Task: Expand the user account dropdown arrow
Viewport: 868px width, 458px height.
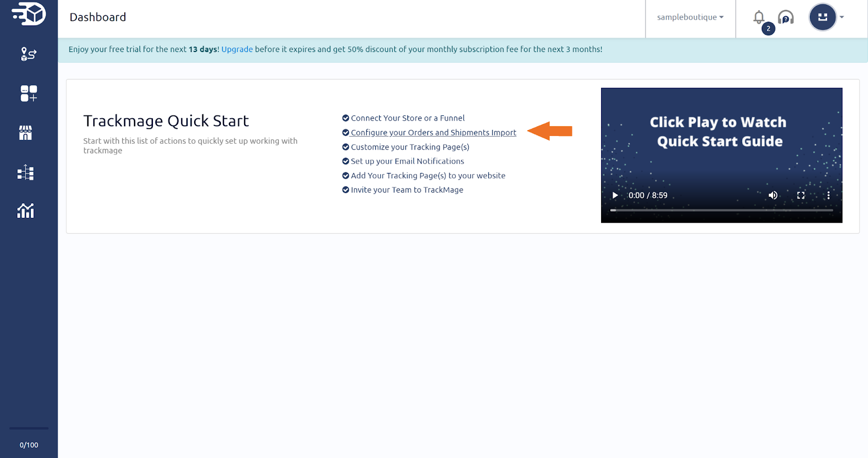Action: tap(842, 17)
